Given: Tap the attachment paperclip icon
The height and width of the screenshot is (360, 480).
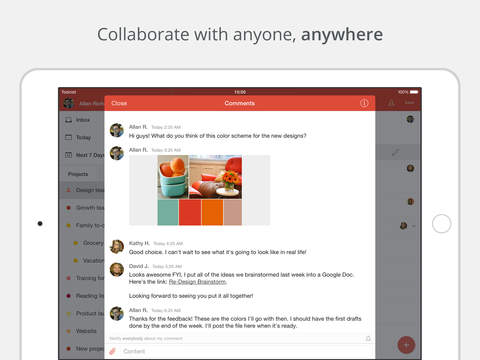Looking at the screenshot, I should click(113, 351).
